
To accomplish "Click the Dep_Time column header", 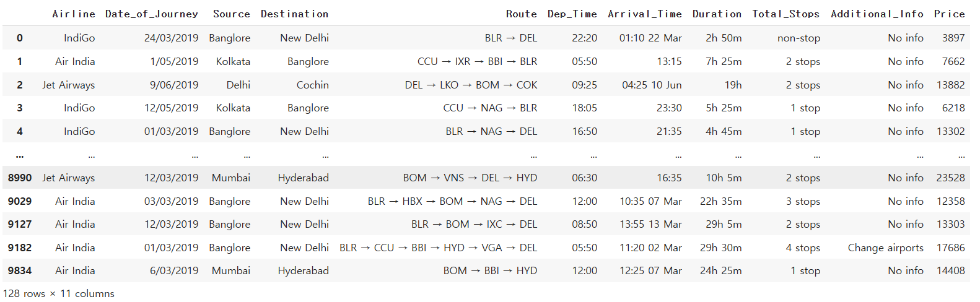I will click(x=572, y=14).
